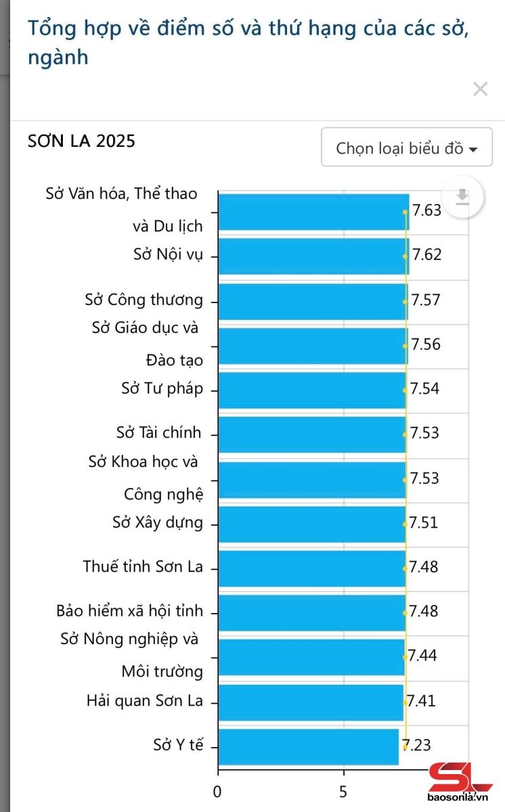Close the chart dialog
This screenshot has width=505, height=812.
click(x=480, y=89)
